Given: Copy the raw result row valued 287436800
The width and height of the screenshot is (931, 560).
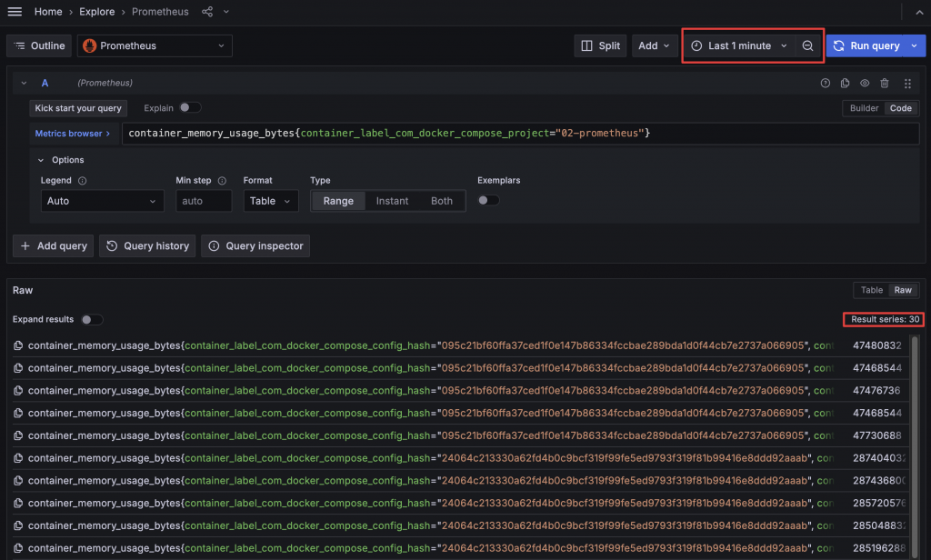Looking at the screenshot, I should pyautogui.click(x=18, y=481).
